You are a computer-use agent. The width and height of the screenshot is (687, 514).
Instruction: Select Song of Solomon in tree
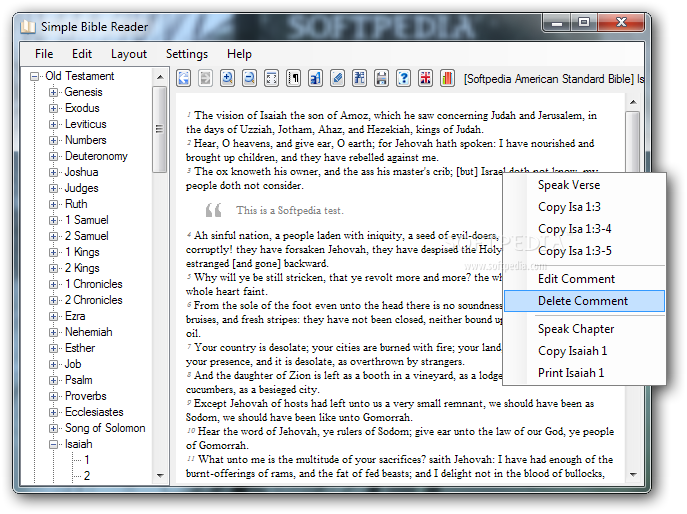tap(105, 428)
